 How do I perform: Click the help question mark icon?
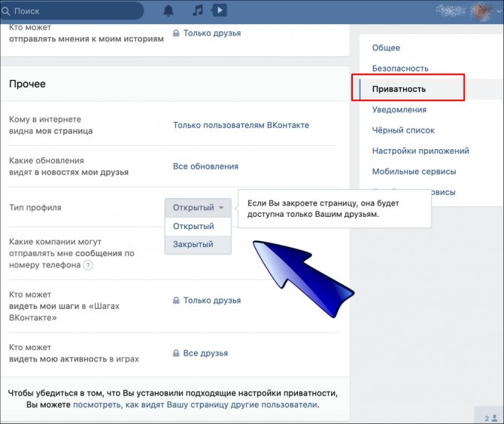[x=88, y=265]
